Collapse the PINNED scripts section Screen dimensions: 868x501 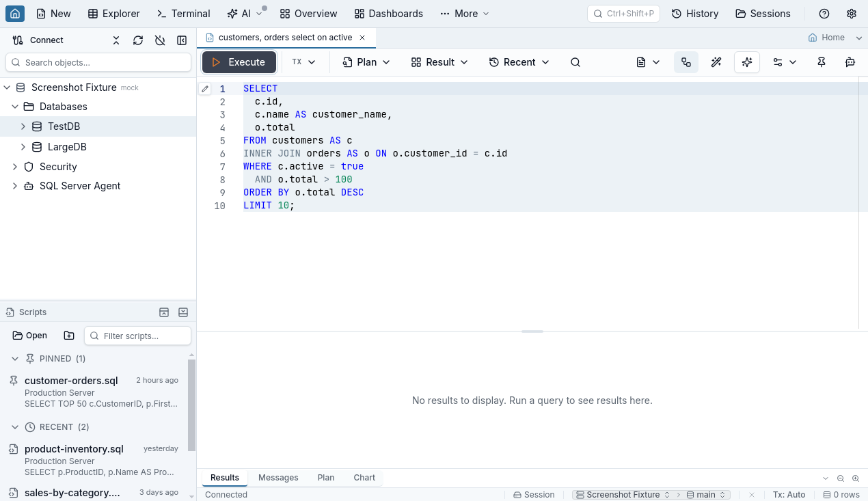point(15,359)
